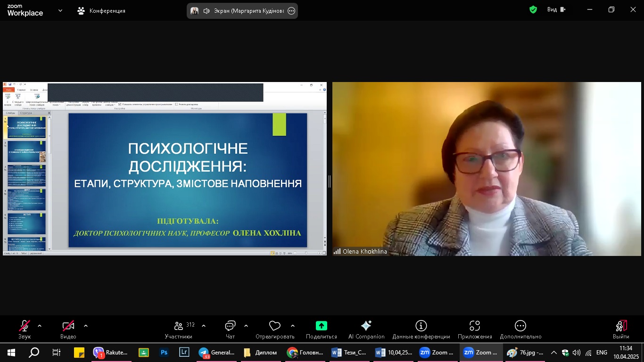
Task: Click the green encryption shield icon
Action: (533, 9)
